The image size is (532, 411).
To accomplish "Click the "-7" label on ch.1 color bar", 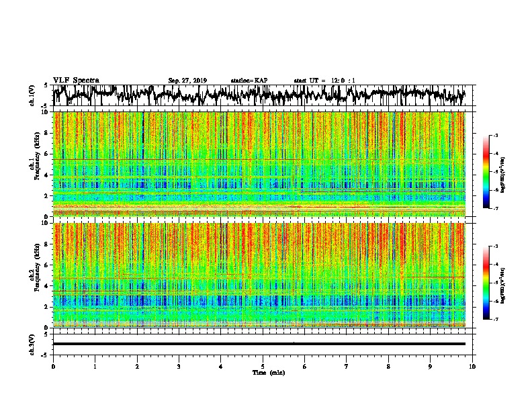I will (x=495, y=208).
